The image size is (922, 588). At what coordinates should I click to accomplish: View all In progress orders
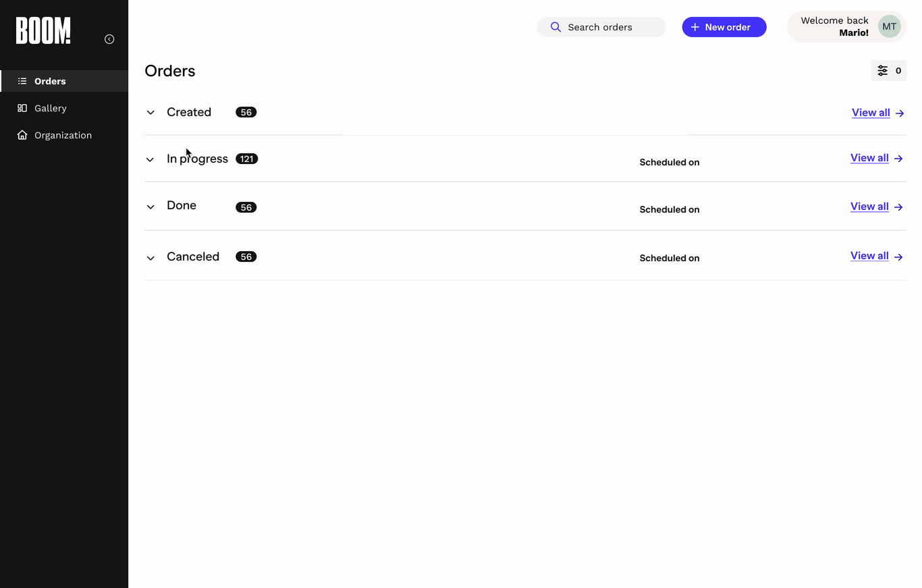pyautogui.click(x=869, y=158)
